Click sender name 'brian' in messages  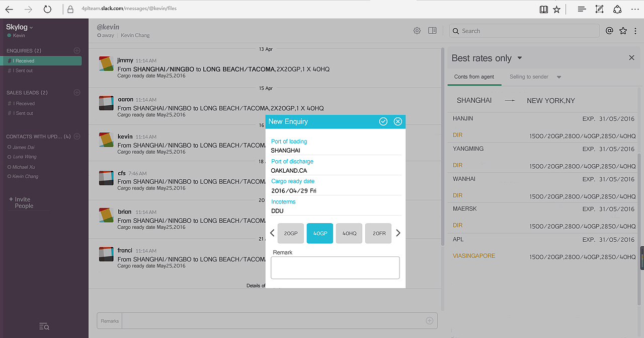124,212
